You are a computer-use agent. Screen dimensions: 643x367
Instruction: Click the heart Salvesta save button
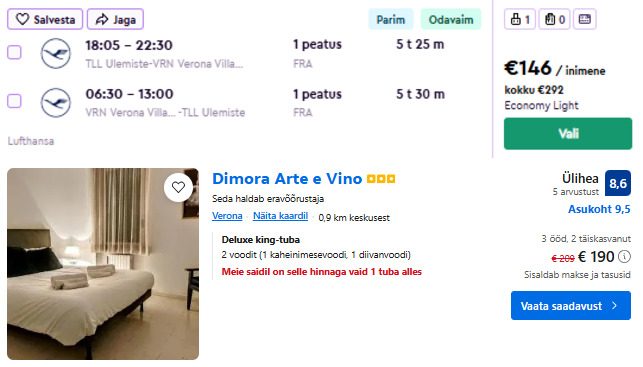click(45, 19)
